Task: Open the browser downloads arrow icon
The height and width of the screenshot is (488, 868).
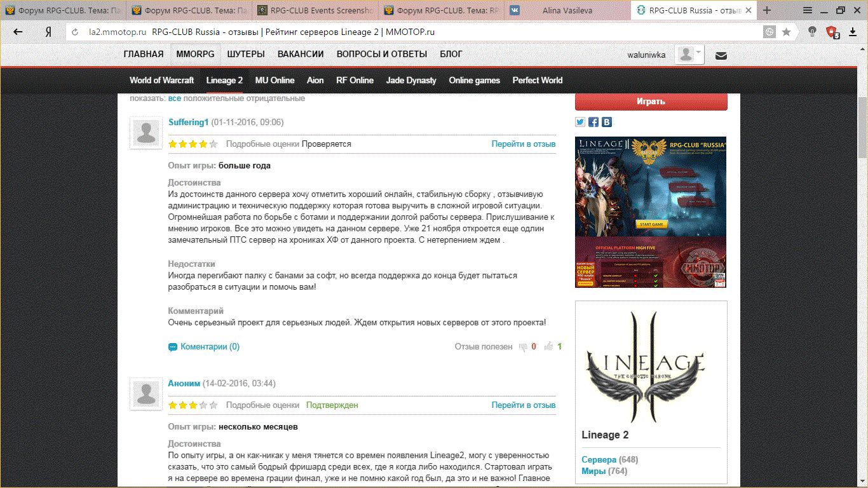Action: (x=853, y=32)
